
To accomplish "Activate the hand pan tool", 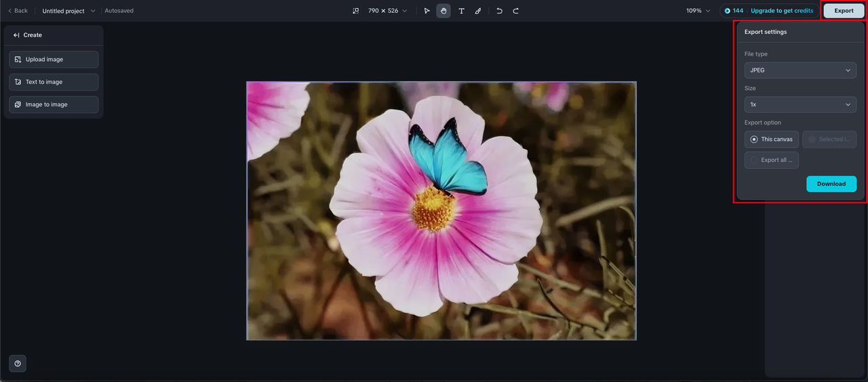I will (x=443, y=11).
